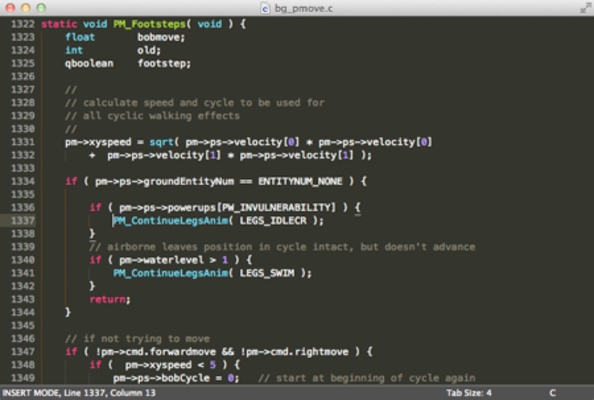This screenshot has width=594, height=400.
Task: Click 'pm->ps->bobCycle' on line 1349
Action: [161, 378]
